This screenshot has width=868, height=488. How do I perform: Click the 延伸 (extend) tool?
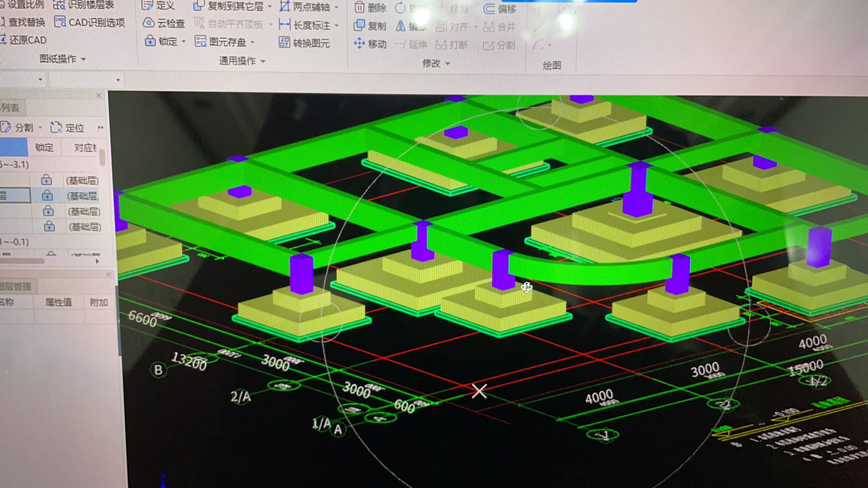pos(411,44)
